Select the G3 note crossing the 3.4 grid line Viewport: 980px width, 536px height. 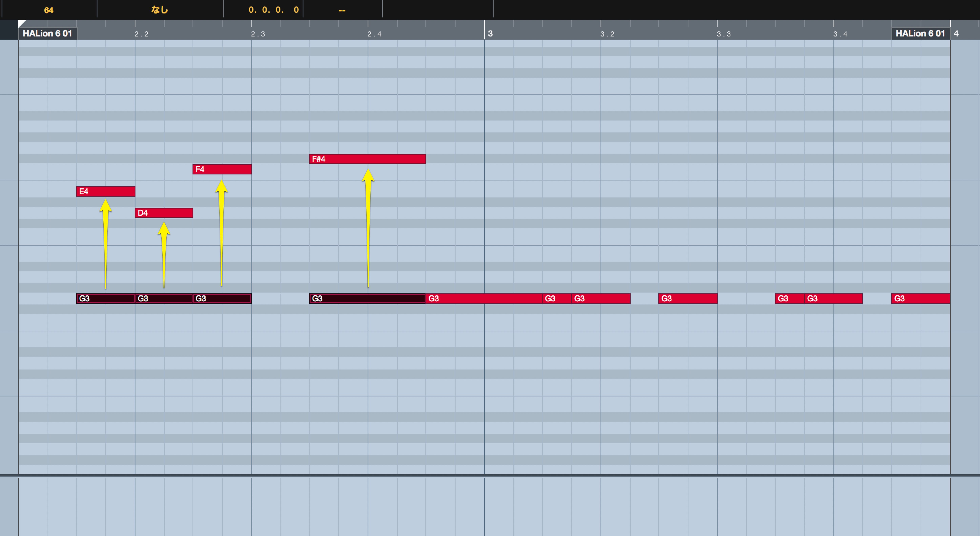click(x=833, y=299)
